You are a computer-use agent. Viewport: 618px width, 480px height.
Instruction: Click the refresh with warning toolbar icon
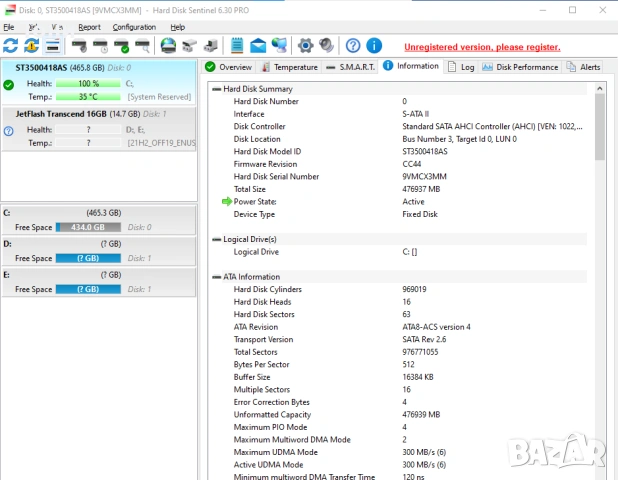pos(31,46)
